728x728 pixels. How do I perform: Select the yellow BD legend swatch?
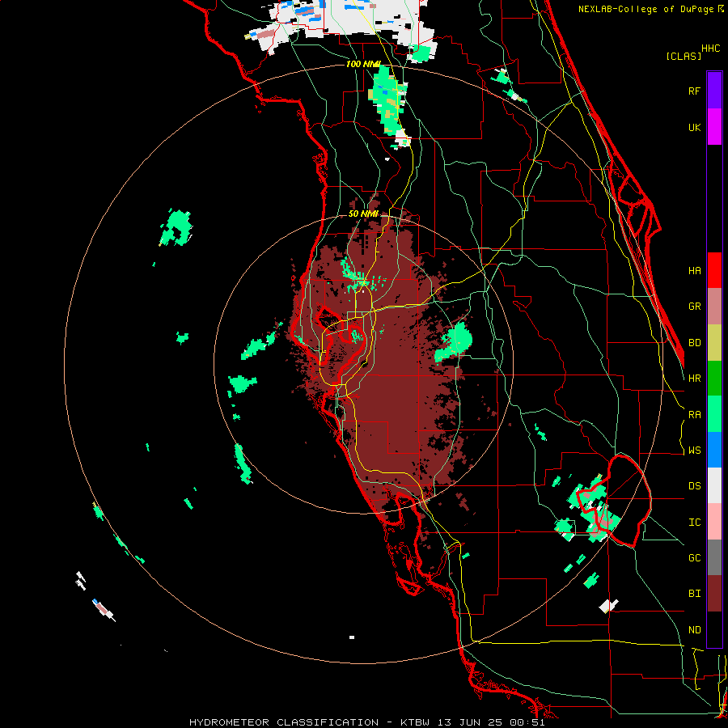coord(714,343)
